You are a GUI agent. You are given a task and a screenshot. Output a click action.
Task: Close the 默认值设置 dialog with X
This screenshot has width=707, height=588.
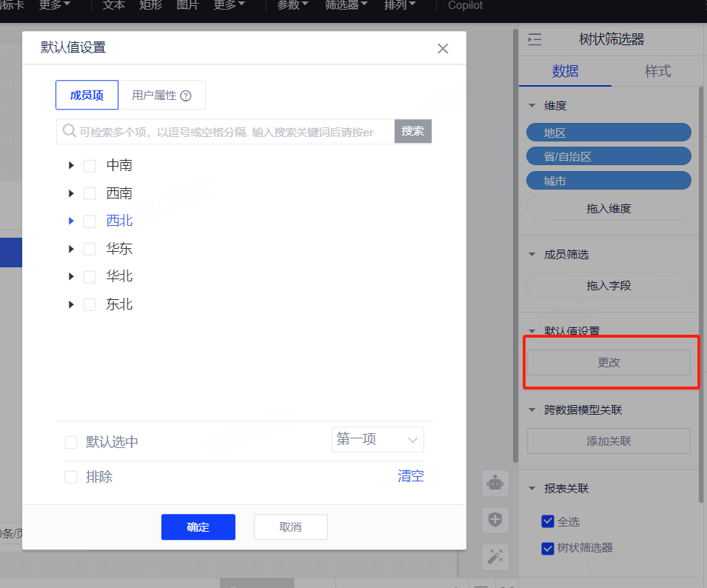point(443,49)
